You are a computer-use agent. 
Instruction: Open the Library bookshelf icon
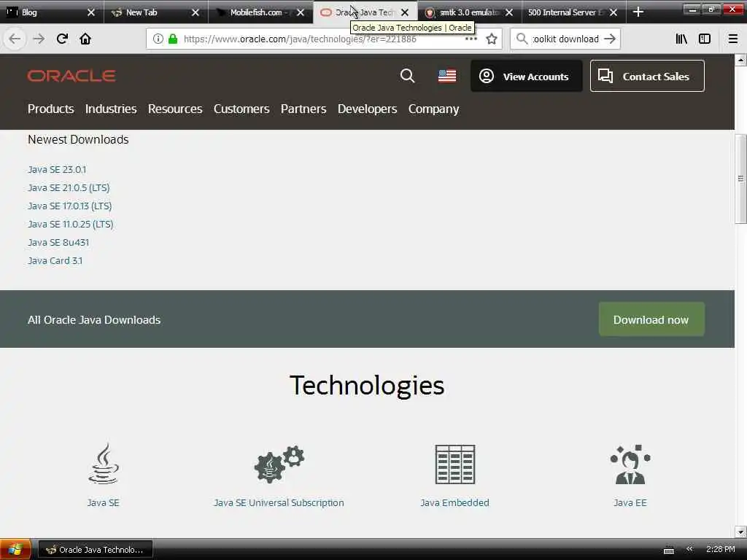click(x=681, y=39)
